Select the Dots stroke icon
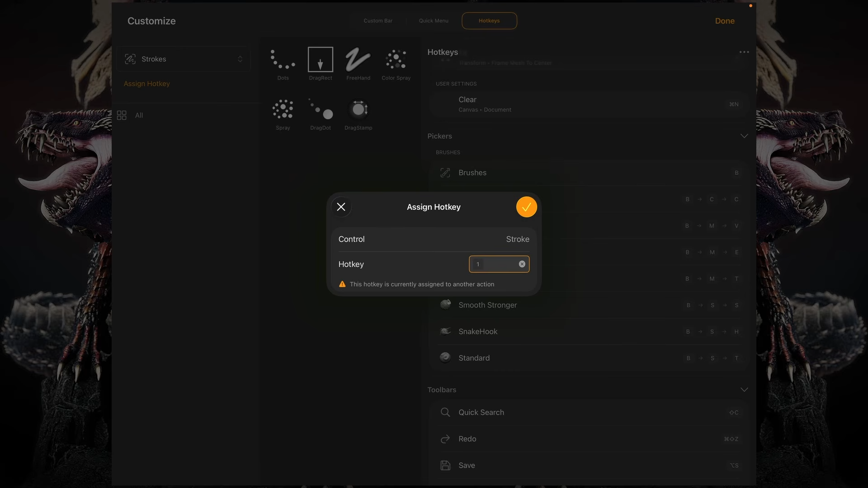 (x=283, y=60)
